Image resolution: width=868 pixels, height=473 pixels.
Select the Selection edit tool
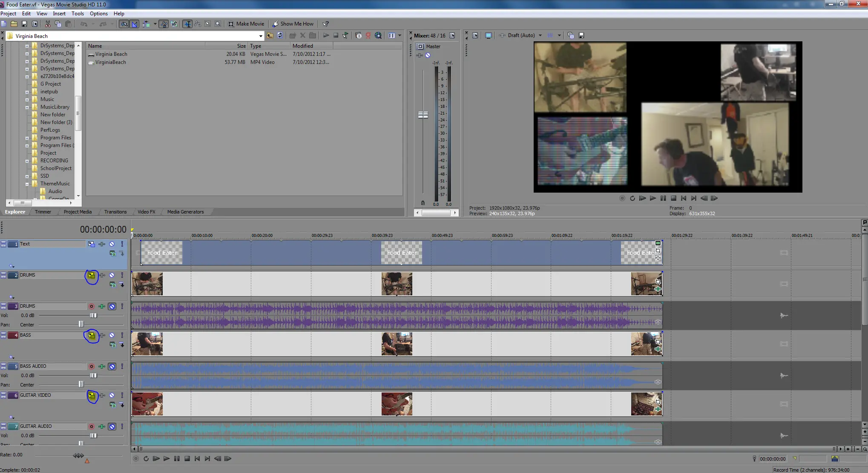tap(208, 24)
